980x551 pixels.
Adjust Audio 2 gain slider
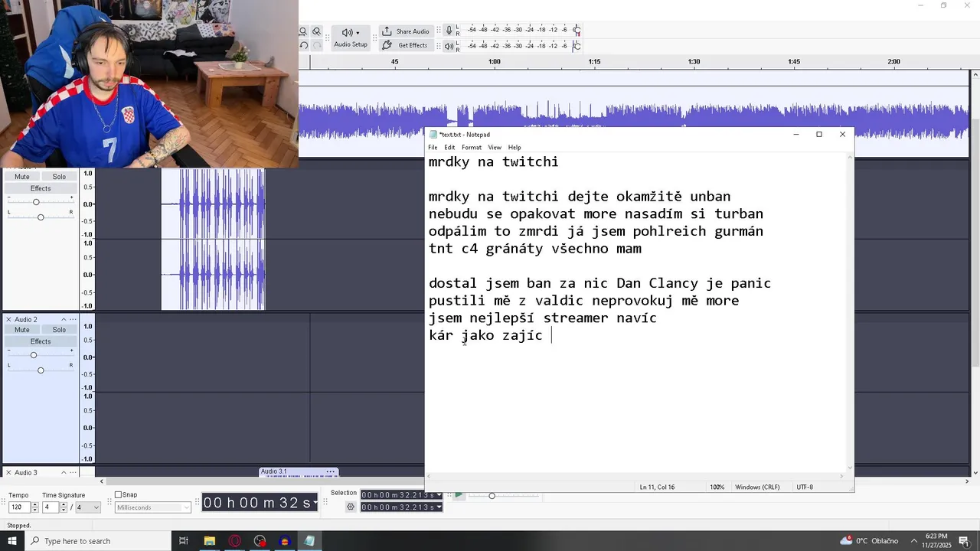tap(33, 355)
